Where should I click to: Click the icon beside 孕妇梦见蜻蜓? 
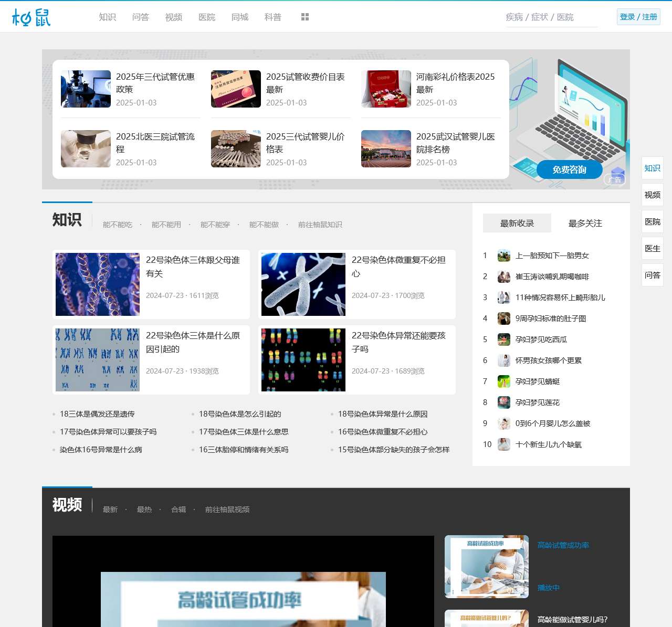pyautogui.click(x=504, y=381)
